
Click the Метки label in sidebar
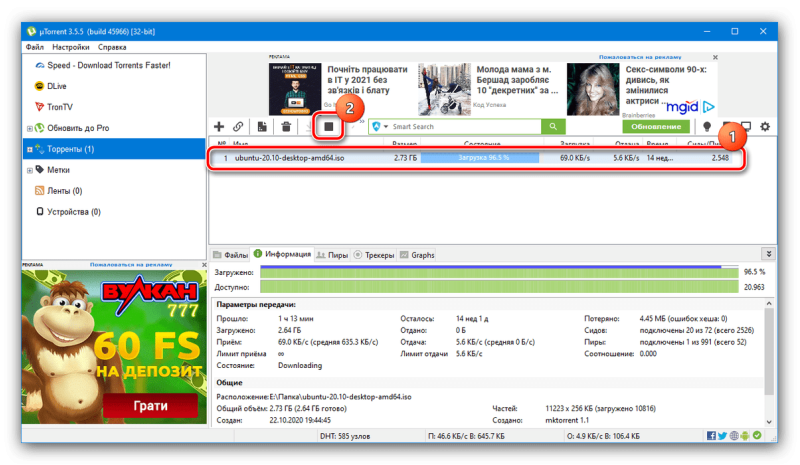pos(58,170)
